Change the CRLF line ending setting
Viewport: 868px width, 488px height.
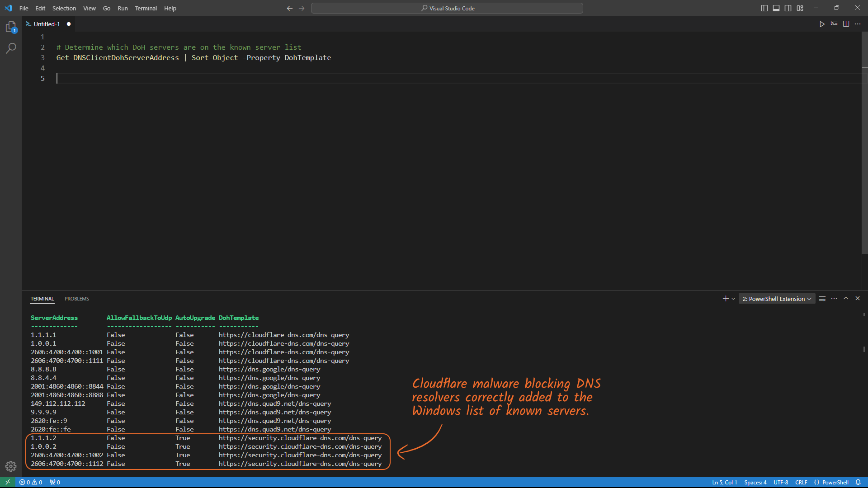pos(801,482)
